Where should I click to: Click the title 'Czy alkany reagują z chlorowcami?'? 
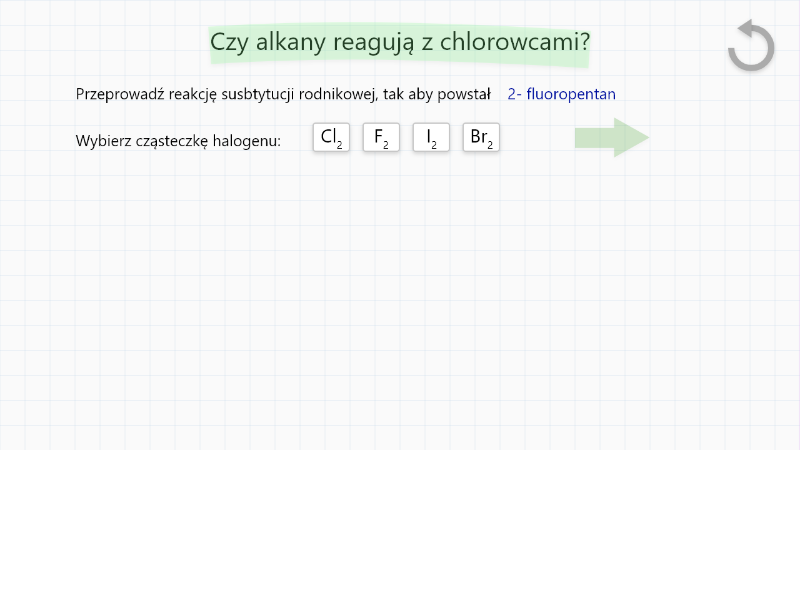tap(399, 43)
